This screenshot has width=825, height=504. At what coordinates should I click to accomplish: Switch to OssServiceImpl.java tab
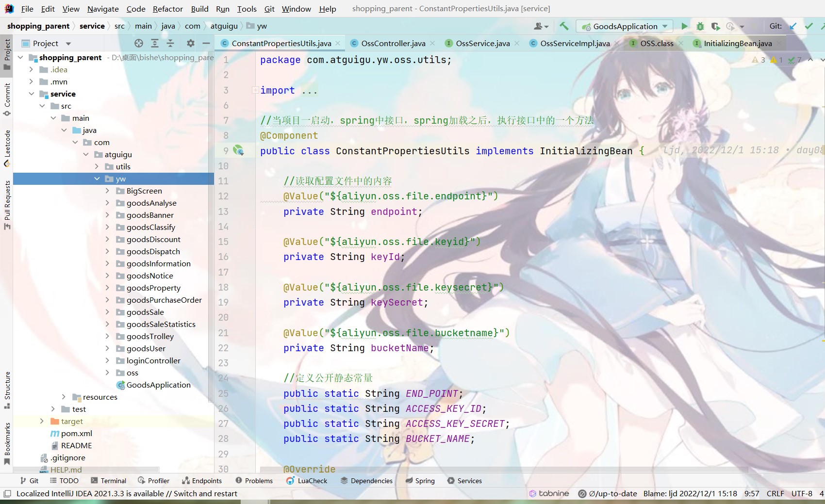tap(575, 43)
